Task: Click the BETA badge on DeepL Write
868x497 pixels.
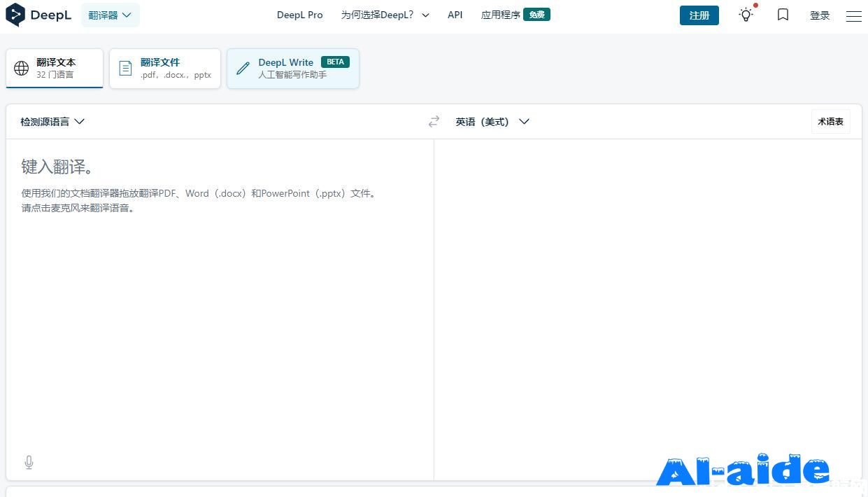Action: (x=336, y=62)
